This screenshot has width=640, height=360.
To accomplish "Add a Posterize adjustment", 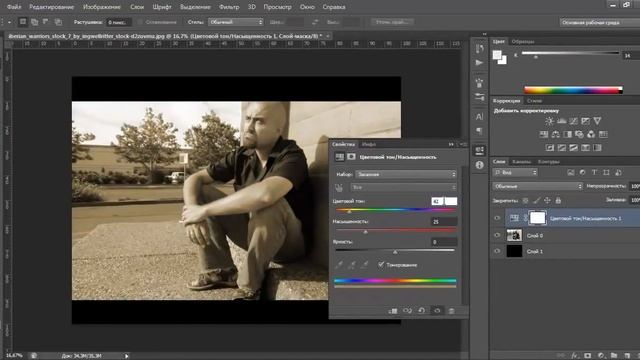I will click(x=562, y=148).
